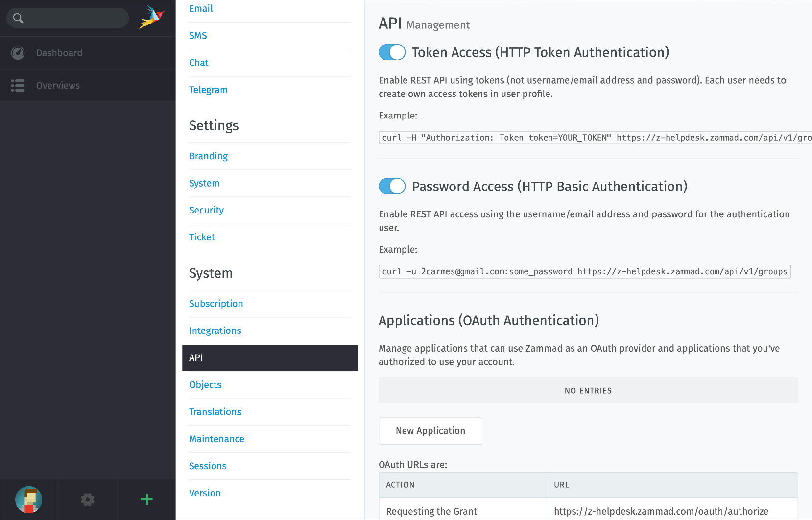
Task: Select the API menu item
Action: point(269,358)
